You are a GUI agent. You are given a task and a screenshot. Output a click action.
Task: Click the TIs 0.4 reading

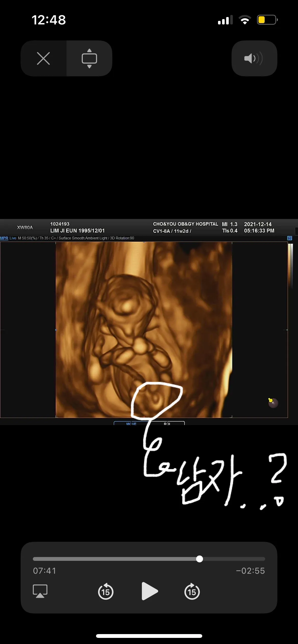pos(229,231)
